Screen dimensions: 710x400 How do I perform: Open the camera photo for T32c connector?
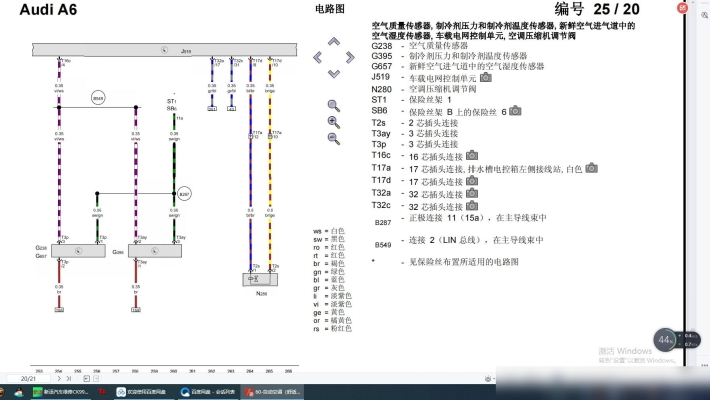(x=472, y=206)
